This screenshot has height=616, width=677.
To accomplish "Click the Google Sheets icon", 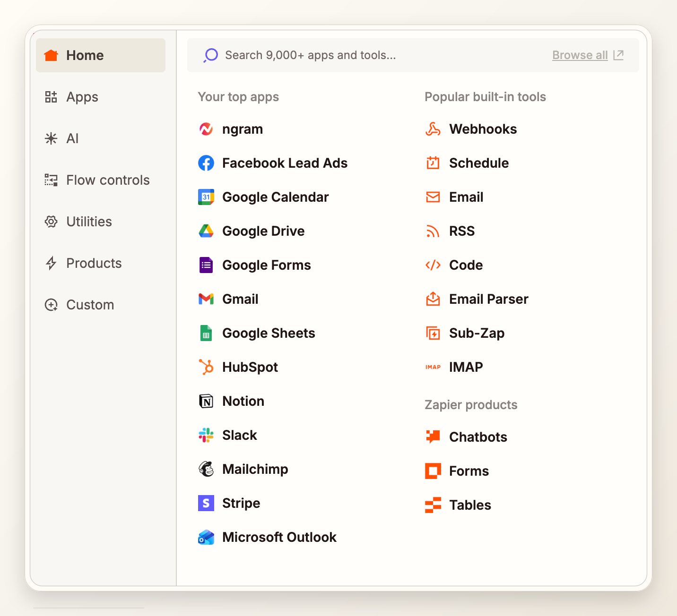I will (206, 333).
